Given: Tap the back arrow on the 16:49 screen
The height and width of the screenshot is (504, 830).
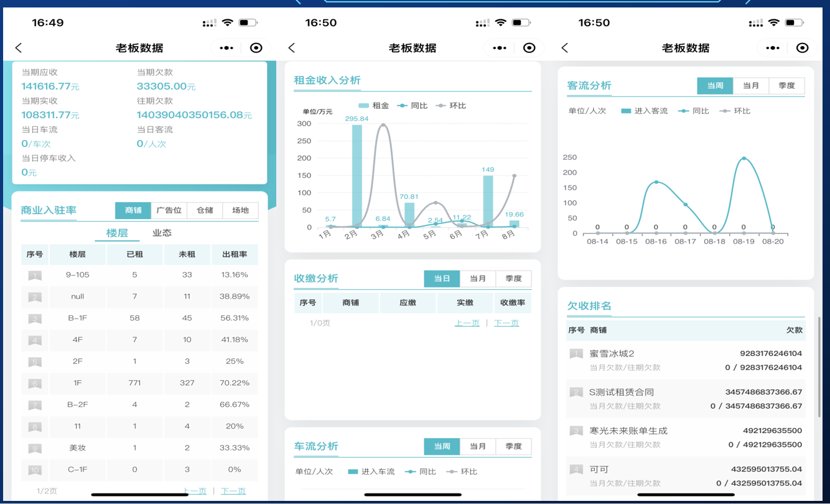Looking at the screenshot, I should pyautogui.click(x=19, y=48).
